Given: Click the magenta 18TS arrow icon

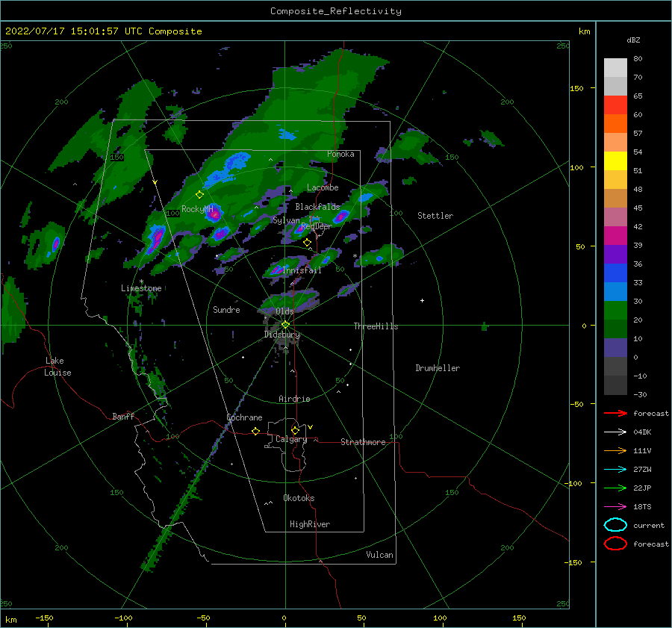Looking at the screenshot, I should (615, 507).
